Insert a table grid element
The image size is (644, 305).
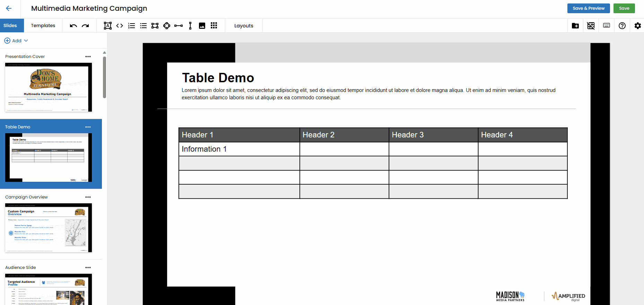click(214, 26)
